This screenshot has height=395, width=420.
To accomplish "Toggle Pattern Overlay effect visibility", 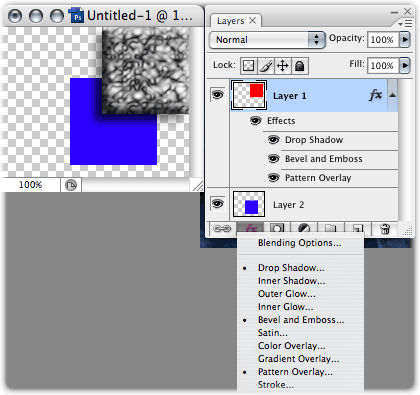I will [x=274, y=178].
